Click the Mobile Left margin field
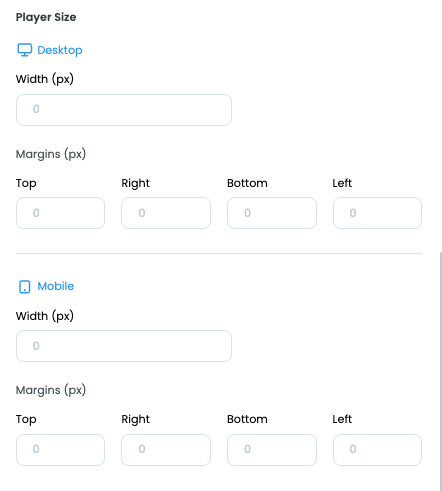Viewport: 442px width, 491px height. [377, 450]
